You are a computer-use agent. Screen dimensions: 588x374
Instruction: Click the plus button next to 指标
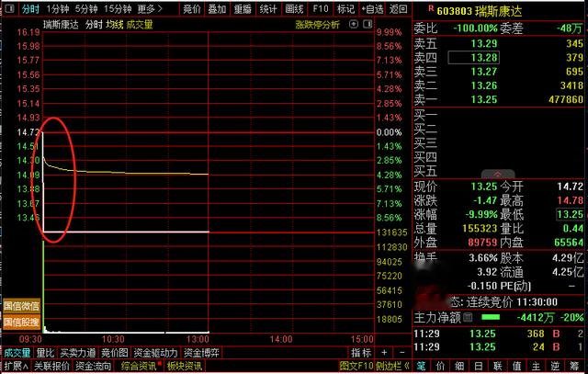[384, 353]
